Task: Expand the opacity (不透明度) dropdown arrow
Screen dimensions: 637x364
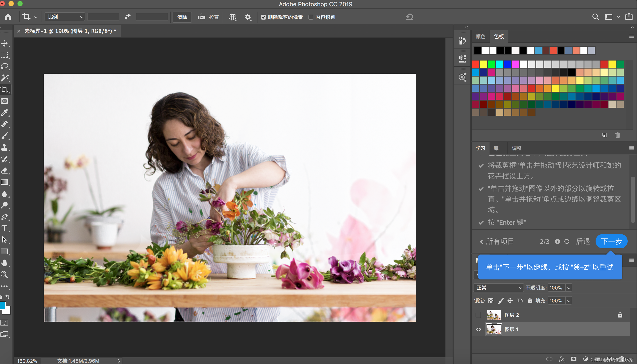Action: [568, 288]
